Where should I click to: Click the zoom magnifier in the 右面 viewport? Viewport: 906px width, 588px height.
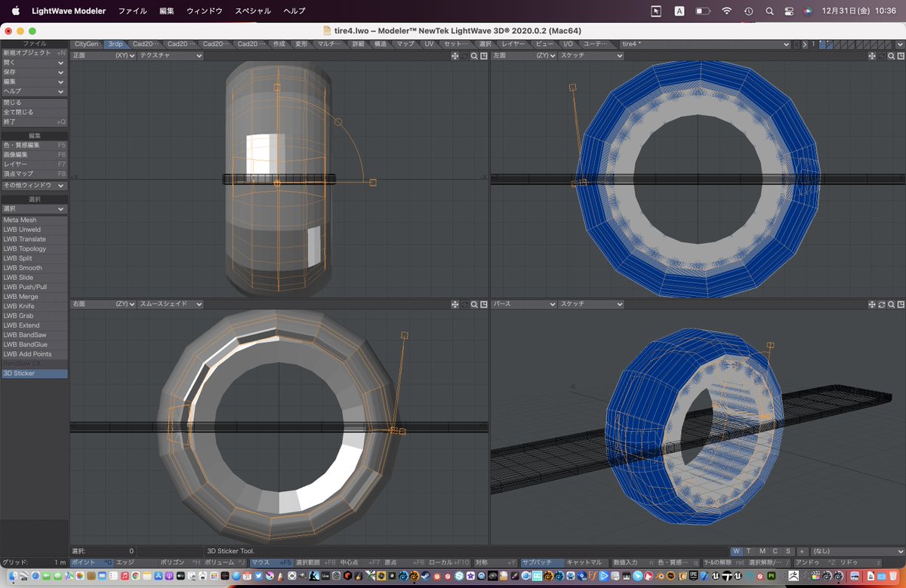coord(474,304)
